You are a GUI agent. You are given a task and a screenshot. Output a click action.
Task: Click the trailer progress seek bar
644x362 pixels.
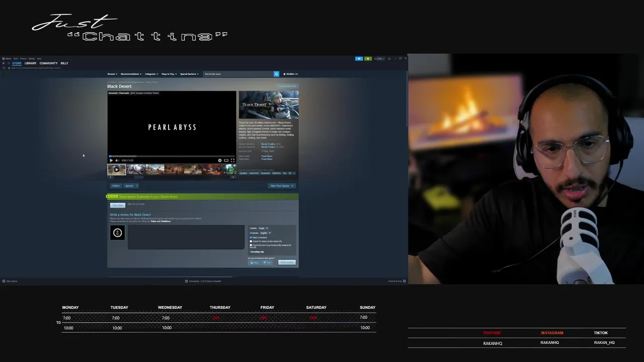pyautogui.click(x=172, y=156)
